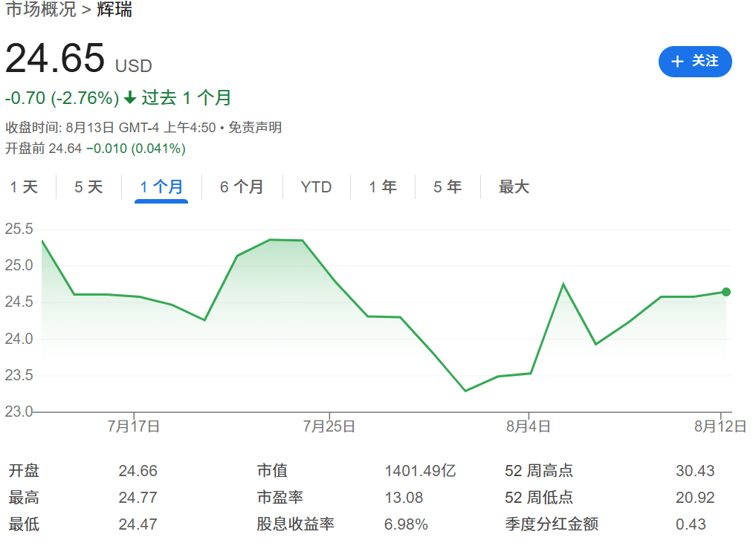The width and height of the screenshot is (756, 543).
Task: Click the -0.70 (-2.76%) change value
Action: click(x=62, y=98)
